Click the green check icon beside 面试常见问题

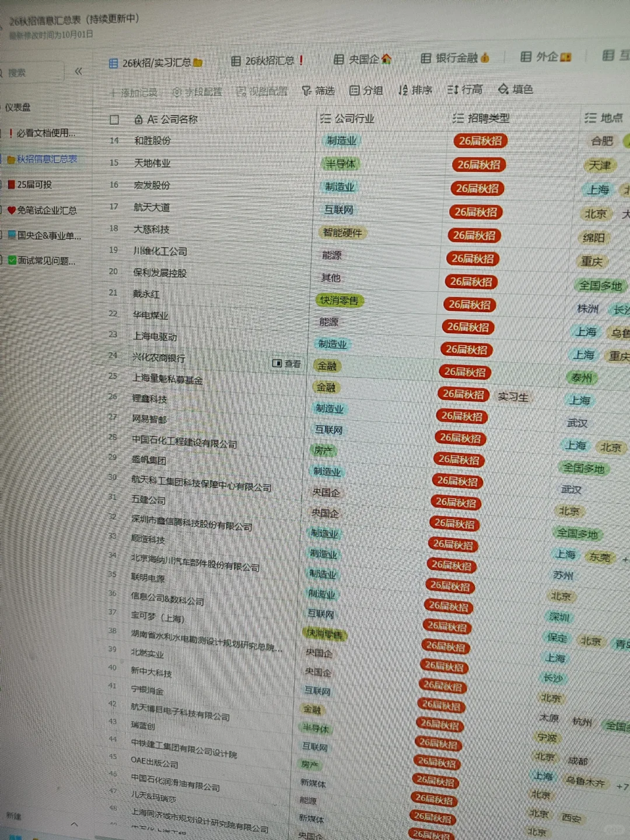[12, 260]
